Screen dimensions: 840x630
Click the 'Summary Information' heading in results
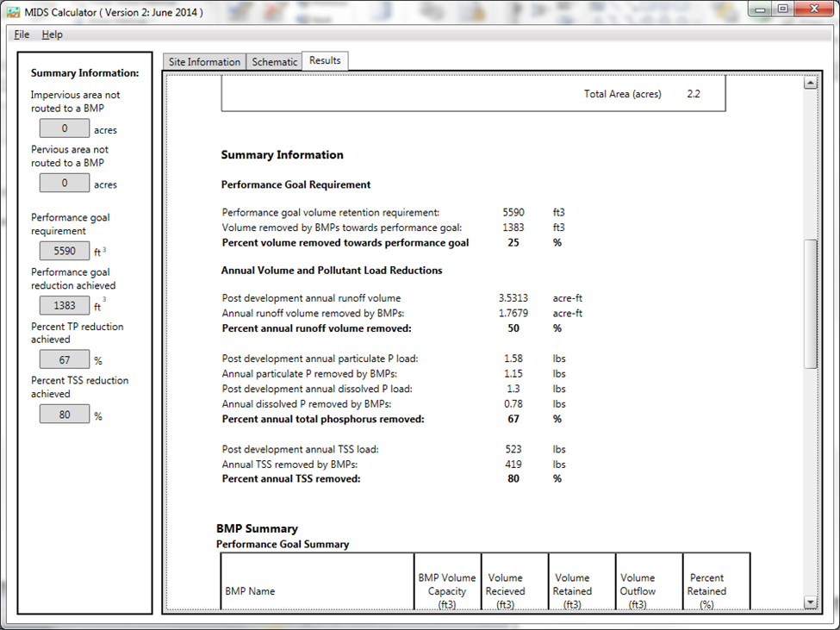(283, 155)
